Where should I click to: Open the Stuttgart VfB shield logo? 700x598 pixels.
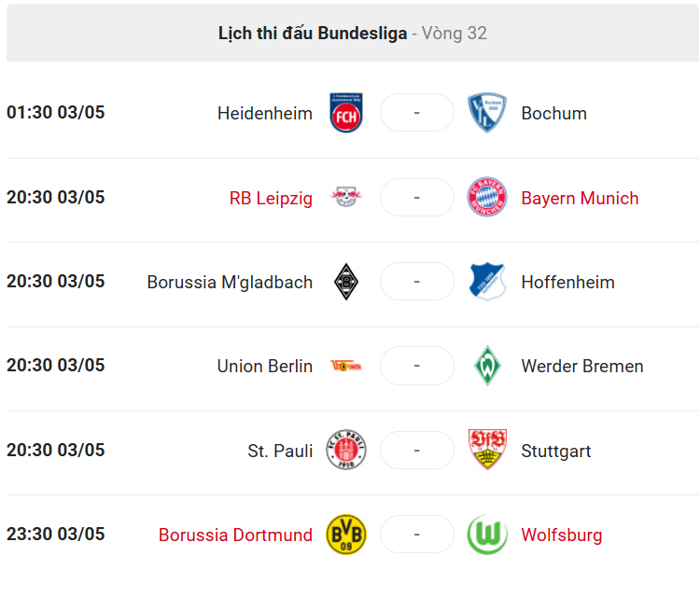[x=487, y=450]
